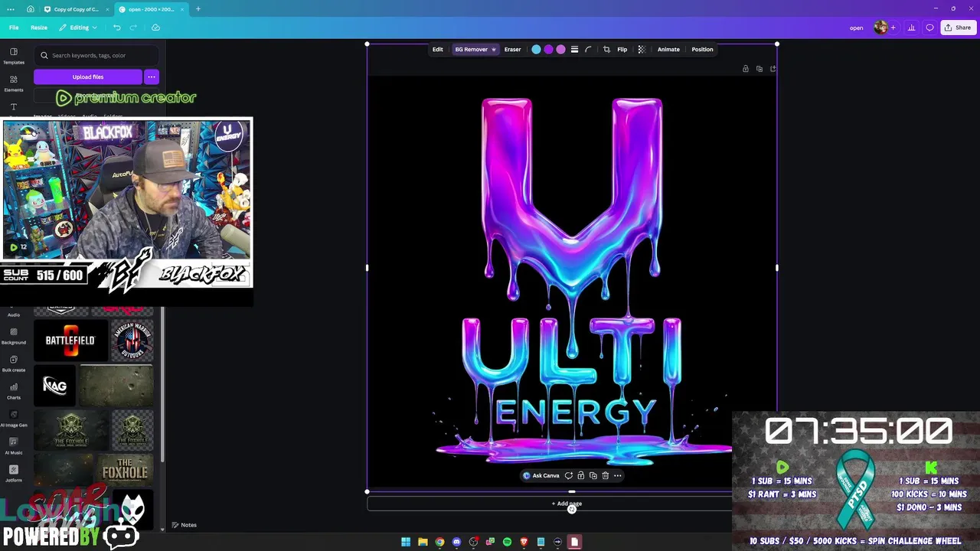Select the Text tool in sidebar

[x=13, y=107]
